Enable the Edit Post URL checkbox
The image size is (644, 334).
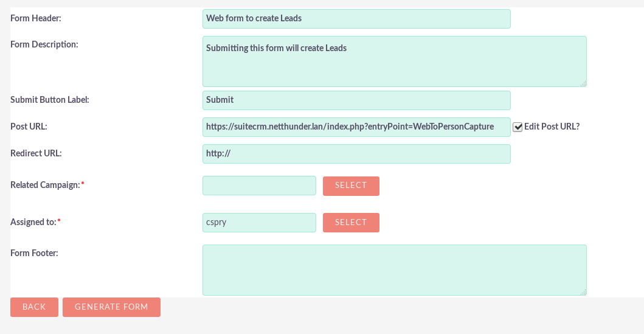(518, 127)
